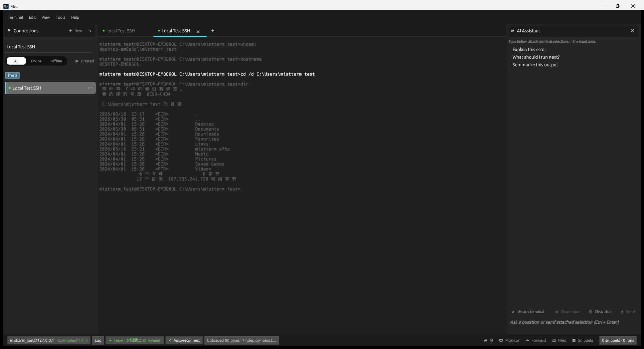The height and width of the screenshot is (349, 644).
Task: Click the Connections pin icon
Action: 9,31
